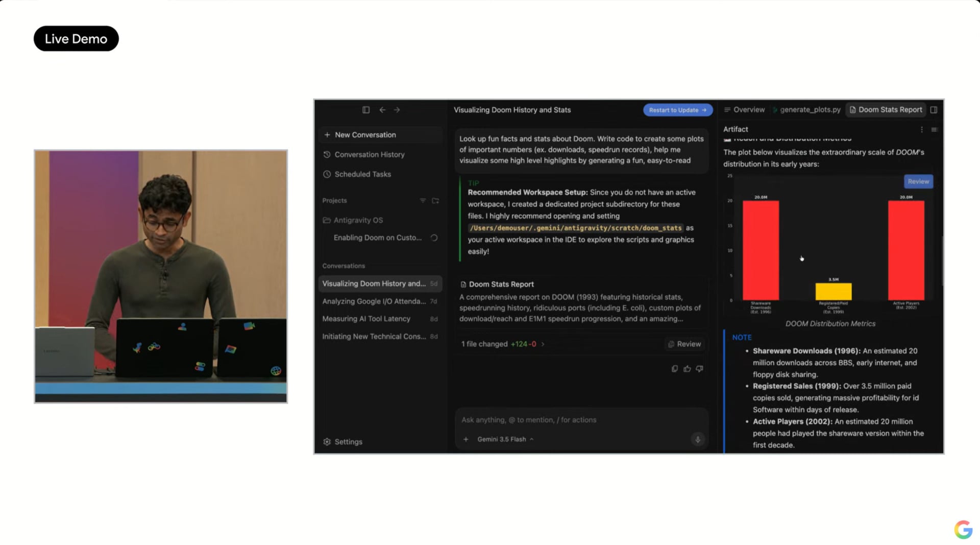Click the Projects filter icon
The height and width of the screenshot is (545, 980).
coord(423,201)
